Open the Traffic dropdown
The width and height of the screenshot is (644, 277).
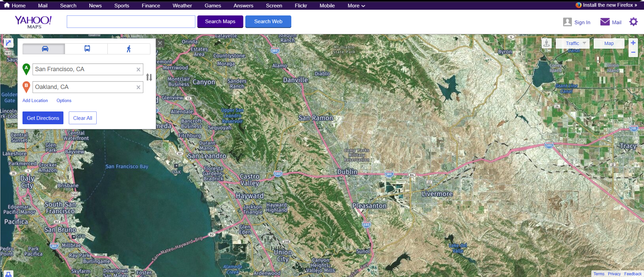pos(573,43)
